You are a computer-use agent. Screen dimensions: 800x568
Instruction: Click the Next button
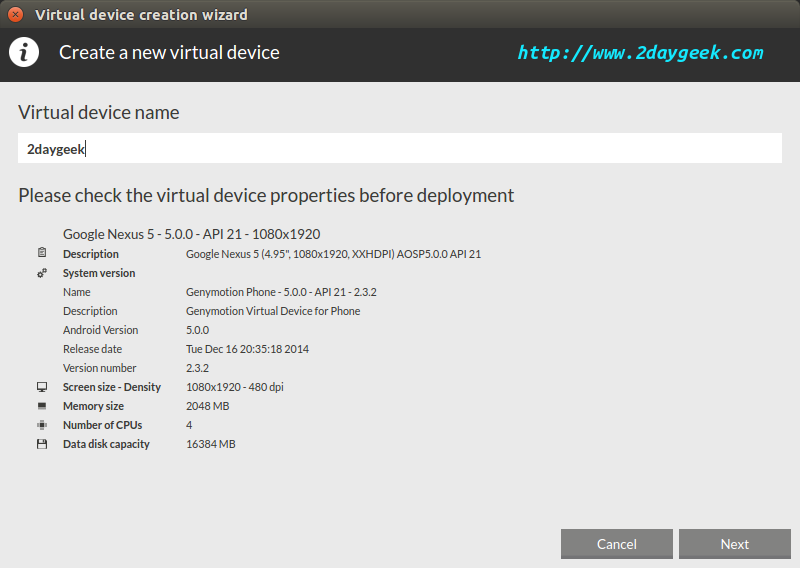[735, 544]
